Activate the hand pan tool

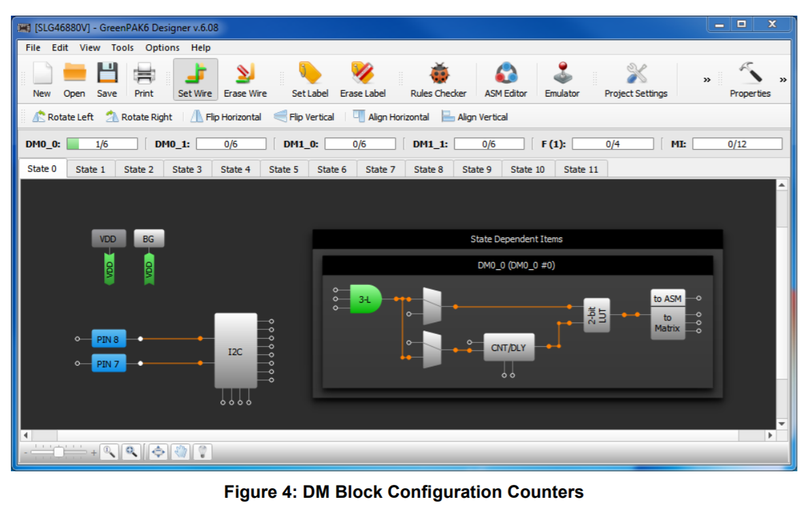pyautogui.click(x=181, y=452)
